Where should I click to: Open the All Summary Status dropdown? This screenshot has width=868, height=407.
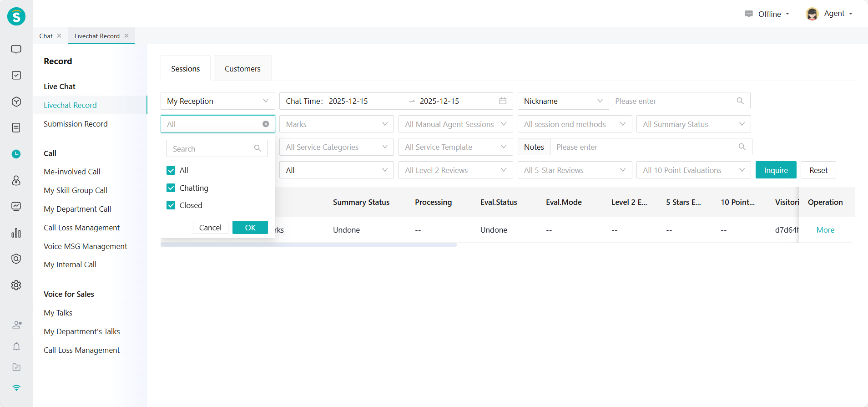coord(693,124)
